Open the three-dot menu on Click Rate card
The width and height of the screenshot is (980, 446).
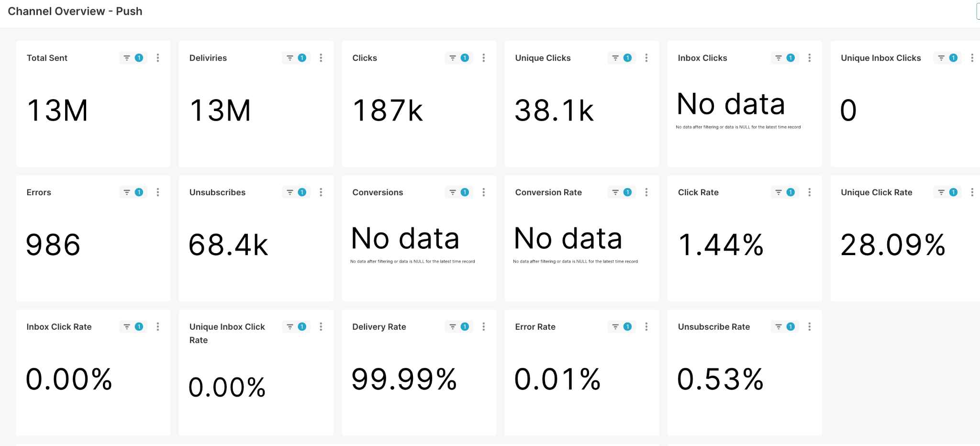coord(810,192)
